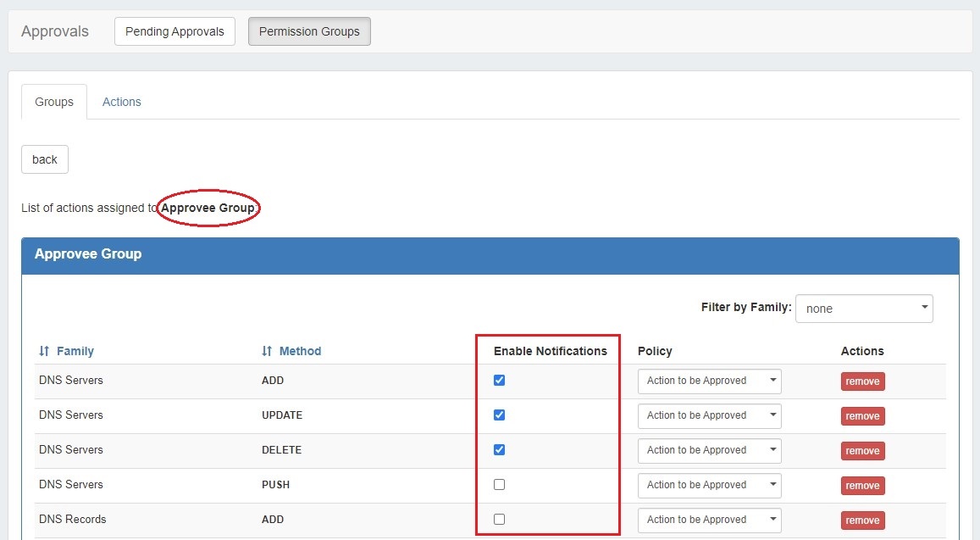The height and width of the screenshot is (540, 980).
Task: Check notifications box for DNS Records ADD
Action: (x=499, y=520)
